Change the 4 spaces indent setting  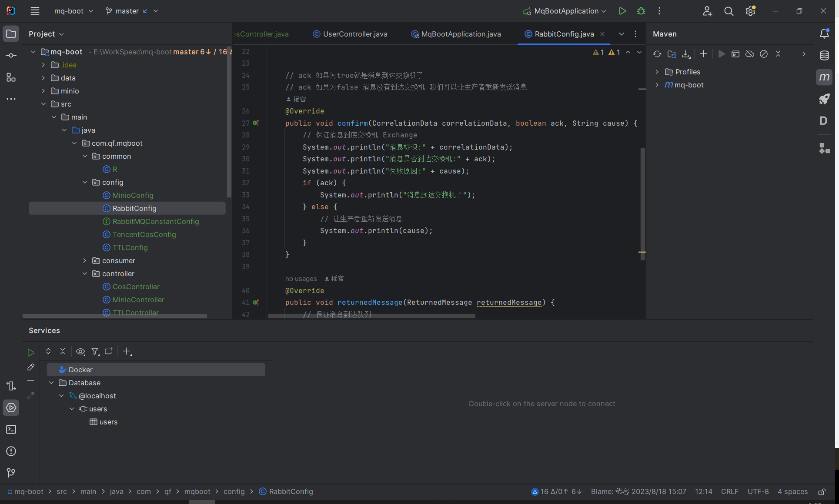pyautogui.click(x=792, y=492)
